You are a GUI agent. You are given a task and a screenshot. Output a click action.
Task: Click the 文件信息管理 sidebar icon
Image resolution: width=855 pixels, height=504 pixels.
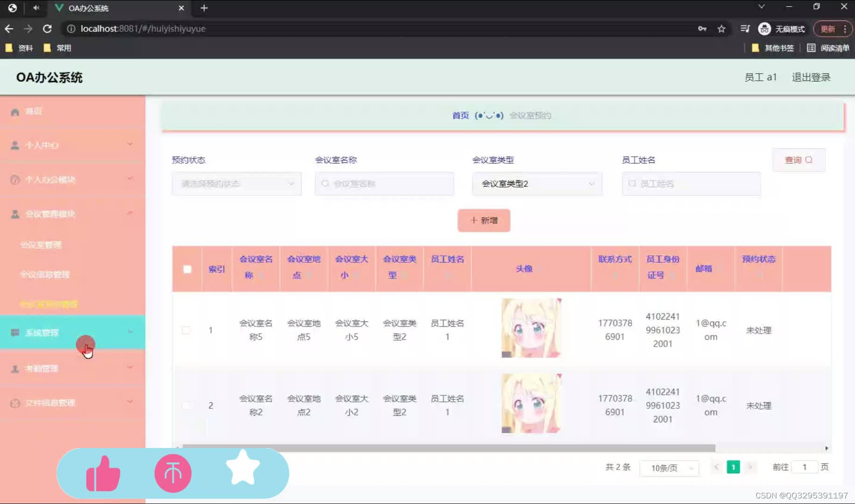[15, 403]
